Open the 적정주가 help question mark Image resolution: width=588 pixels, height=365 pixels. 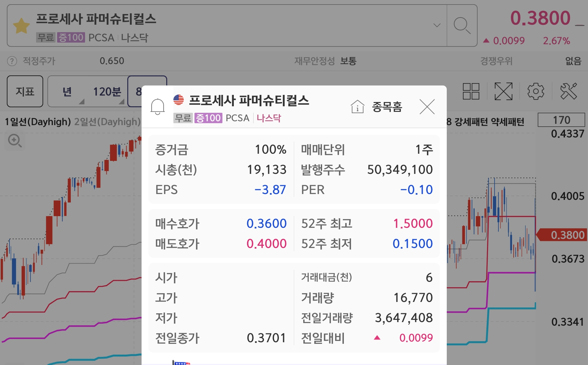(x=12, y=61)
